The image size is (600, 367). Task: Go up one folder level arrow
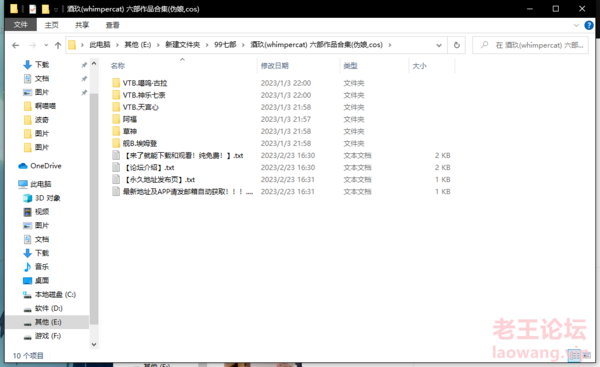58,45
